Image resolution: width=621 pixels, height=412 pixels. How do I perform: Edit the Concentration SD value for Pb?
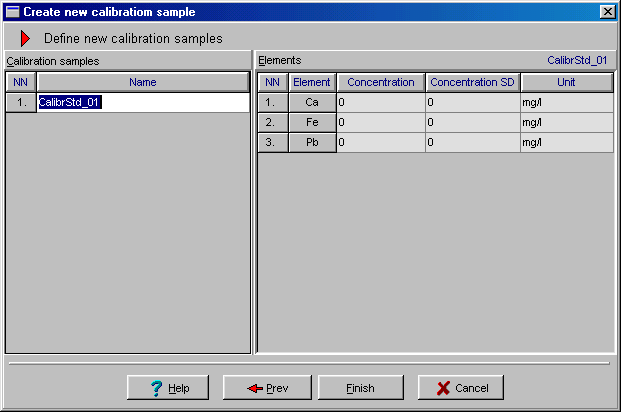[x=473, y=142]
